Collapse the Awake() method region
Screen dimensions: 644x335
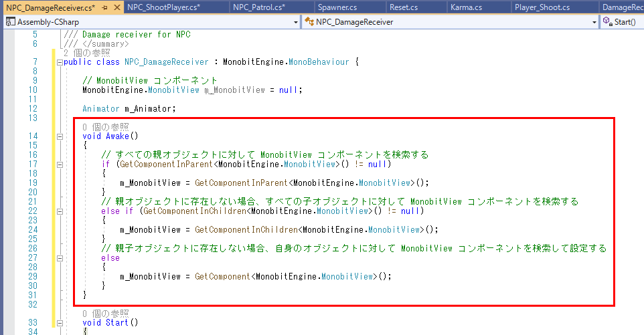[x=60, y=136]
